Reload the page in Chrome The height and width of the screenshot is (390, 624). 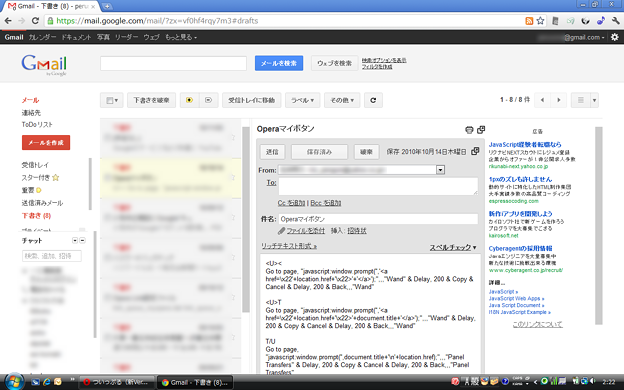35,21
